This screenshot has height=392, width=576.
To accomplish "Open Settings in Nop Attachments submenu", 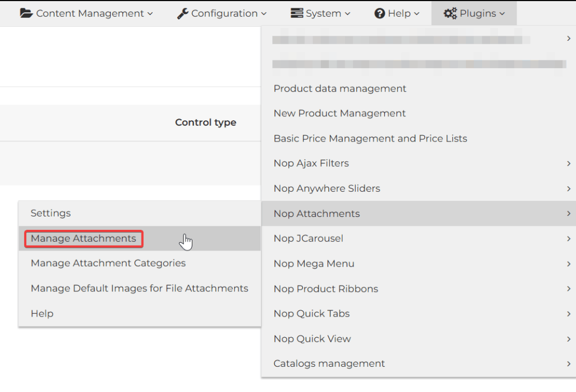I will [140, 213].
